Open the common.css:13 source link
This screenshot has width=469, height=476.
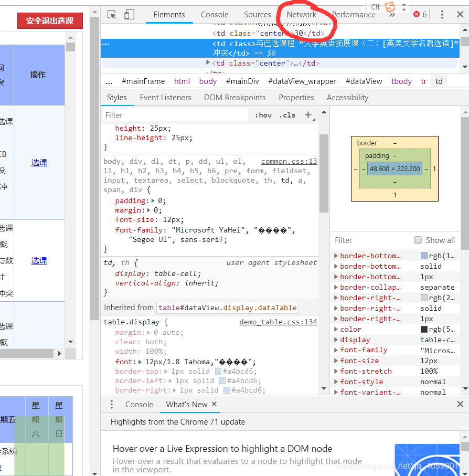[289, 161]
